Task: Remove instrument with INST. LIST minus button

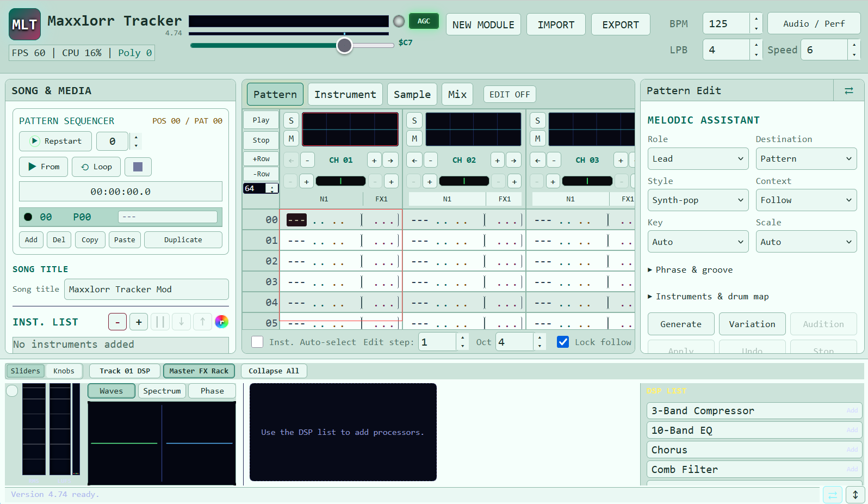Action: pos(117,322)
